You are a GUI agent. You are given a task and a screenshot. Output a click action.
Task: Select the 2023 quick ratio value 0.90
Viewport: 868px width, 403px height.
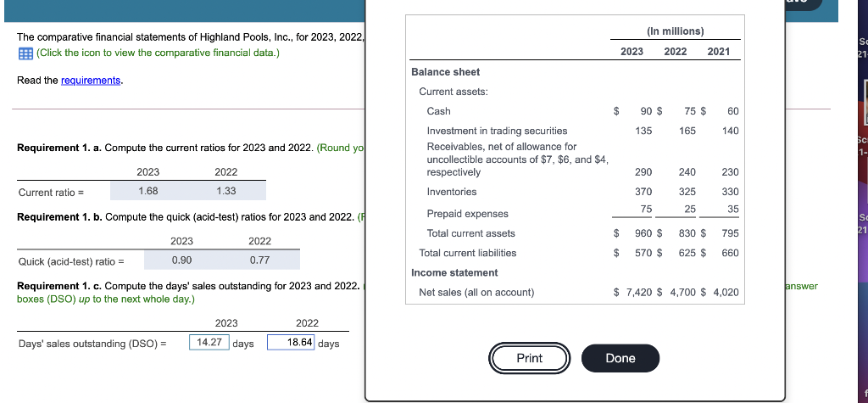tap(182, 260)
